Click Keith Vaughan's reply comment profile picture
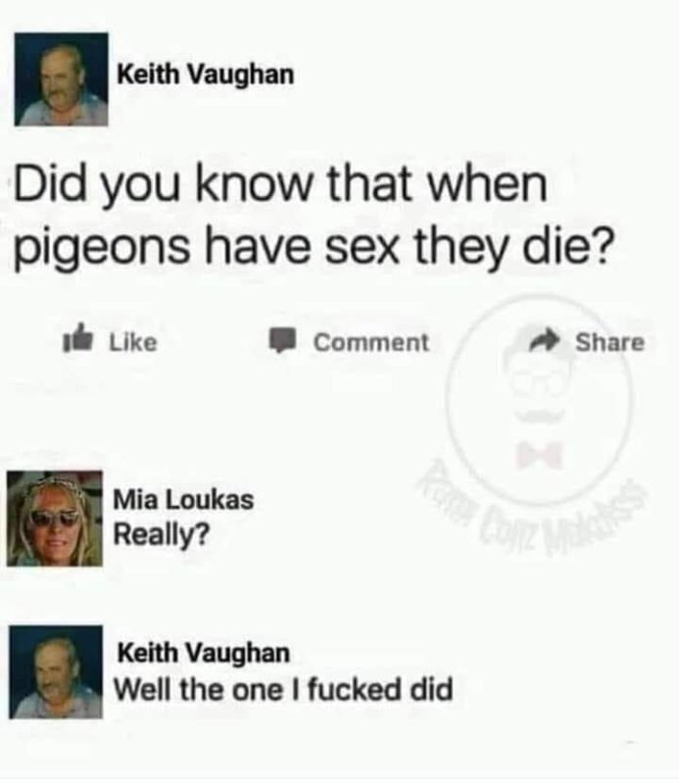The width and height of the screenshot is (679, 784). (56, 671)
